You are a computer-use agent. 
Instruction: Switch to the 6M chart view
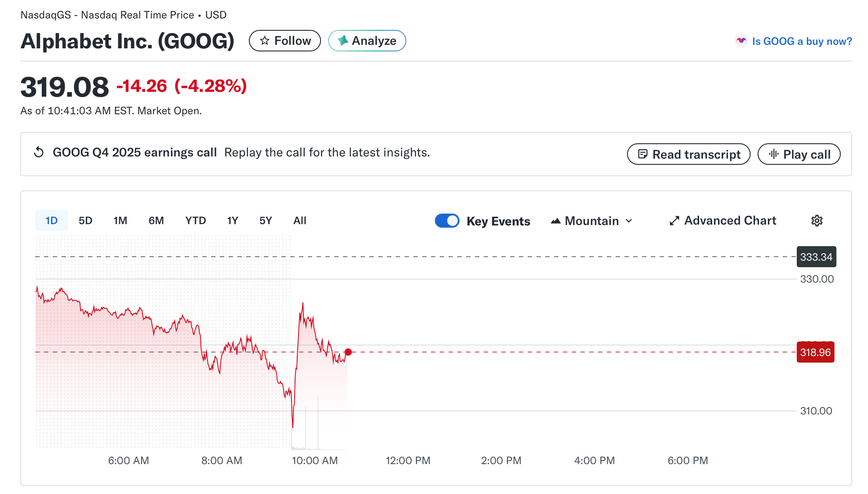[156, 221]
